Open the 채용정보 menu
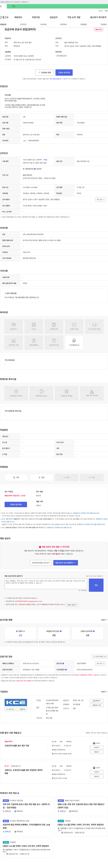This screenshot has width=108, height=868. pyautogui.click(x=18, y=17)
